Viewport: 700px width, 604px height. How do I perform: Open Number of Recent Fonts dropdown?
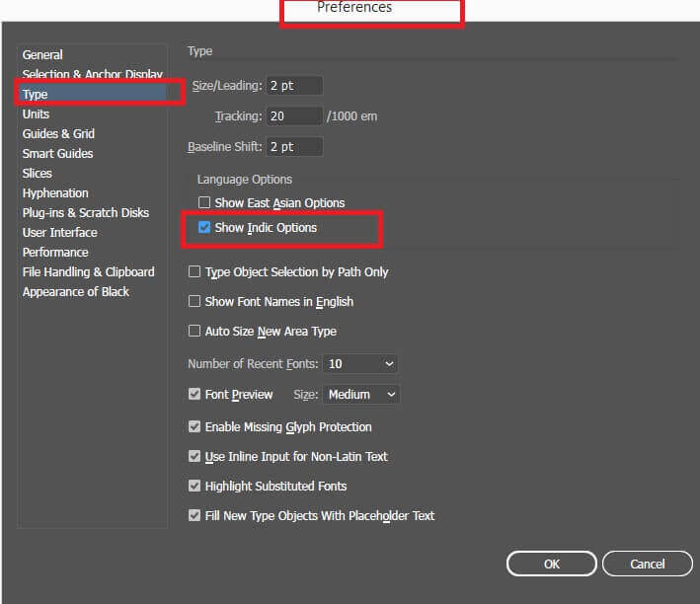tap(359, 364)
